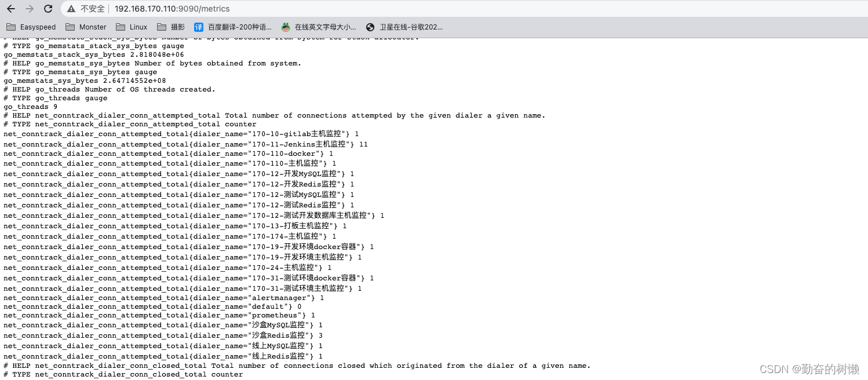Click the 170-24-主机监控 metric line
Image resolution: width=868 pixels, height=380 pixels.
tap(167, 268)
